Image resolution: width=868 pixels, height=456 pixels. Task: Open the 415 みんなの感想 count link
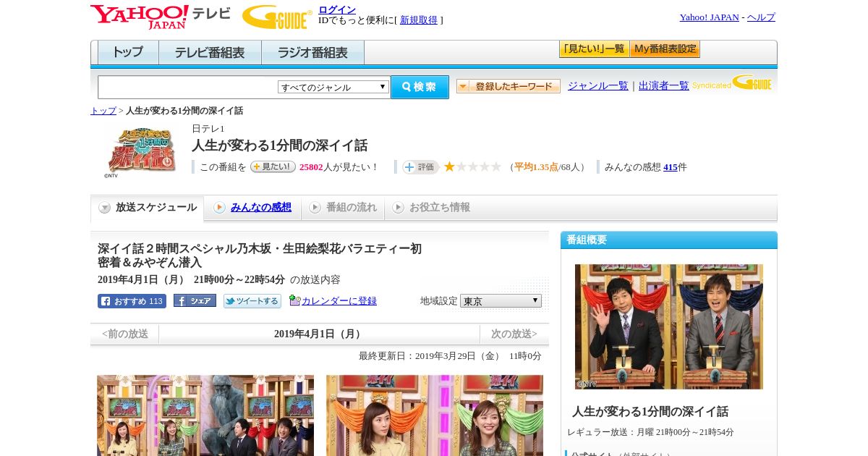(671, 167)
